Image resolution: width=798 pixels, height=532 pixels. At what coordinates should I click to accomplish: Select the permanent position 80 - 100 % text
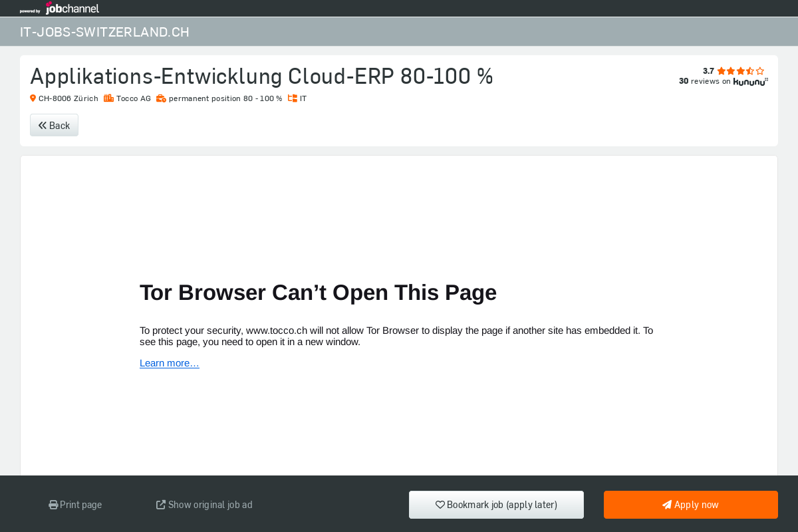[225, 98]
